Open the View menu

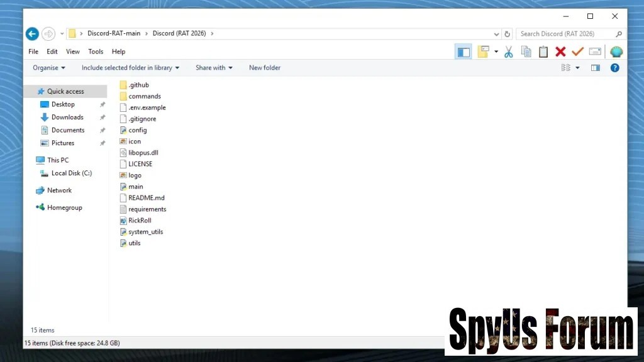(x=73, y=52)
